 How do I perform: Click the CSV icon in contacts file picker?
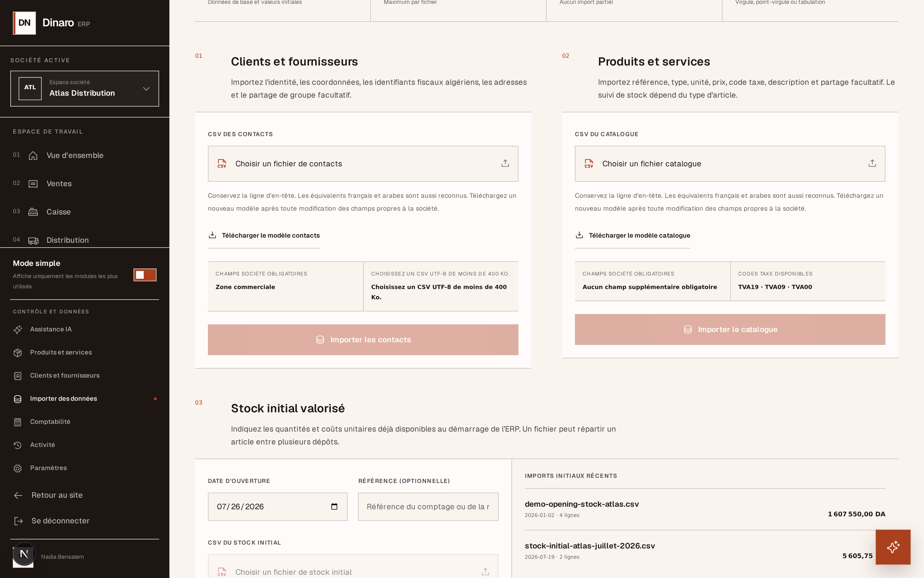click(x=222, y=164)
